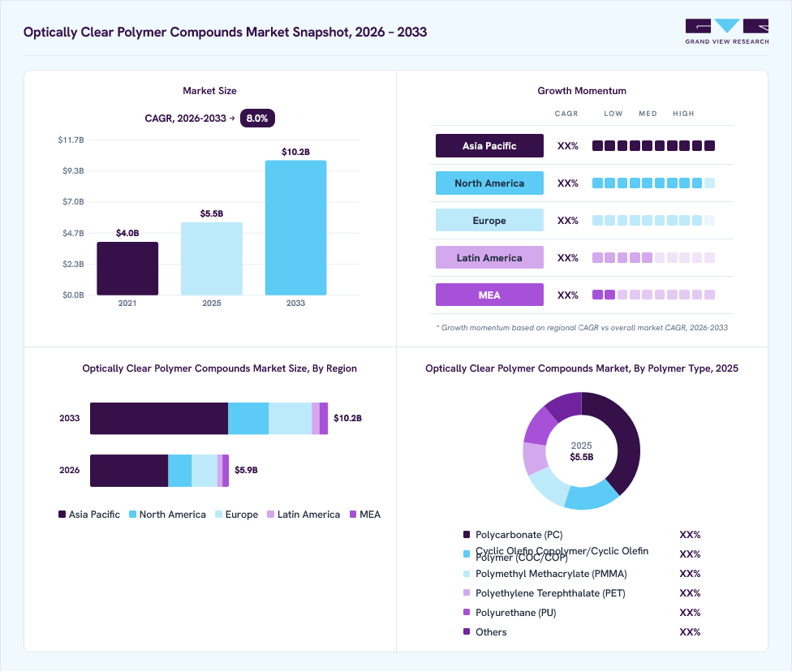Click the $5.5B label above the 2025 bar
Image resolution: width=792 pixels, height=672 pixels.
pyautogui.click(x=212, y=213)
